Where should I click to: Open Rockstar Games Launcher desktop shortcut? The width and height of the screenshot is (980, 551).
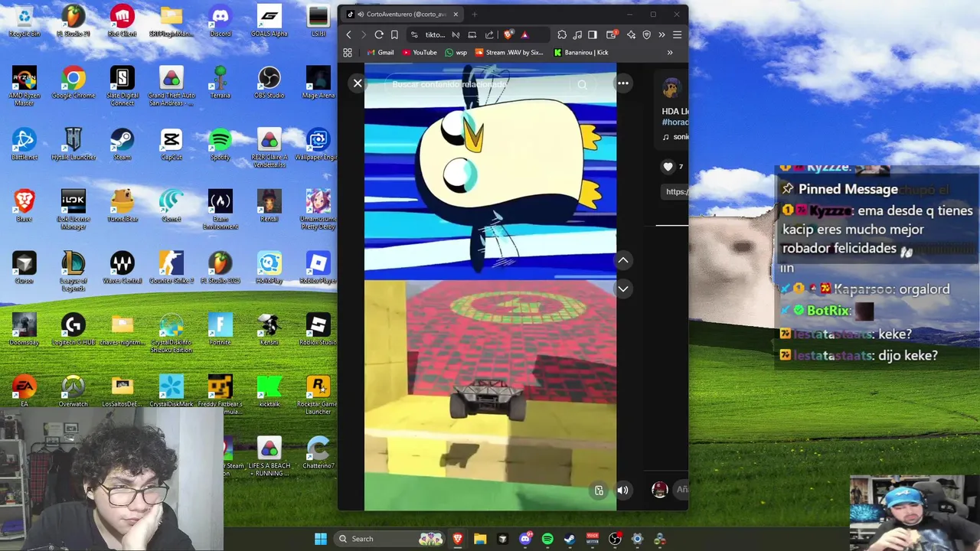click(318, 395)
